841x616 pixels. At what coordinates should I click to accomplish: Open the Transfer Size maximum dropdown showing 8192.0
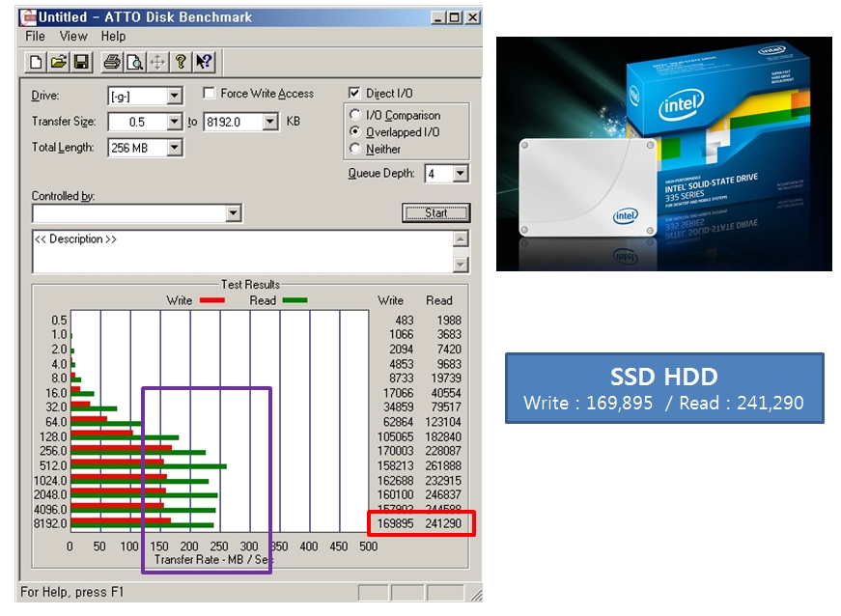pyautogui.click(x=269, y=122)
